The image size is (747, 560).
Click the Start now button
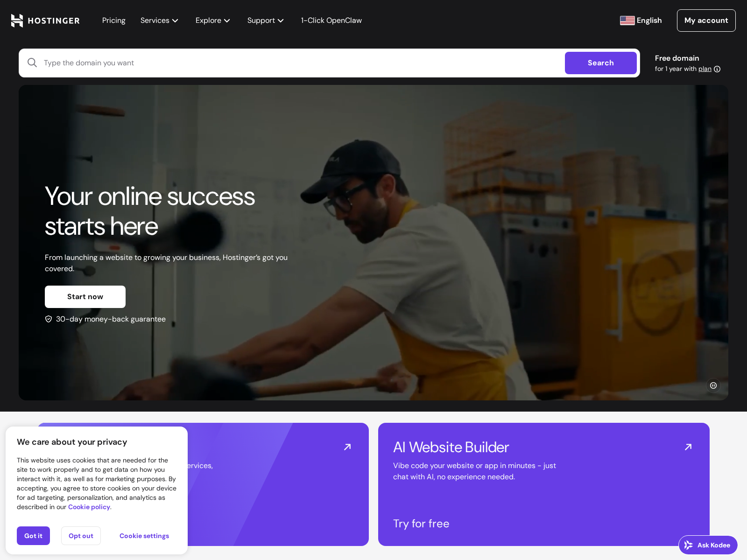point(85,297)
